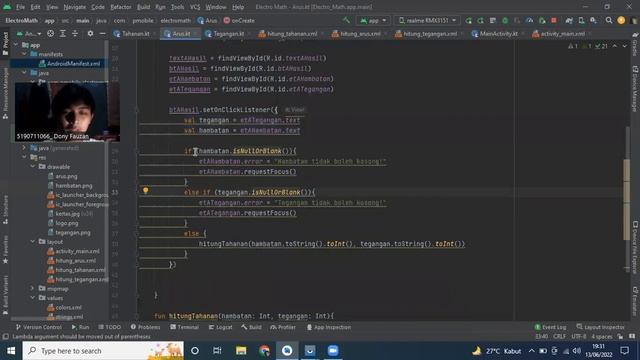640x360 pixels.
Task: Open the Logcat tool window
Action: [220, 327]
